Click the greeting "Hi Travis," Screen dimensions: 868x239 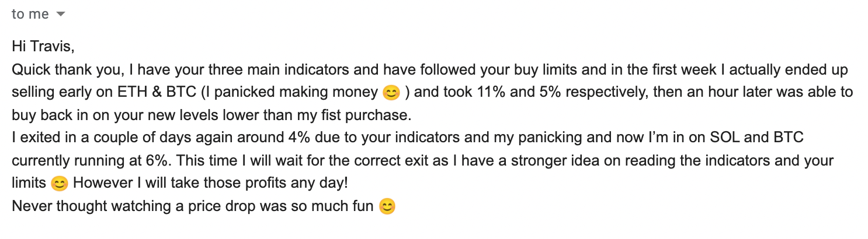click(x=43, y=47)
